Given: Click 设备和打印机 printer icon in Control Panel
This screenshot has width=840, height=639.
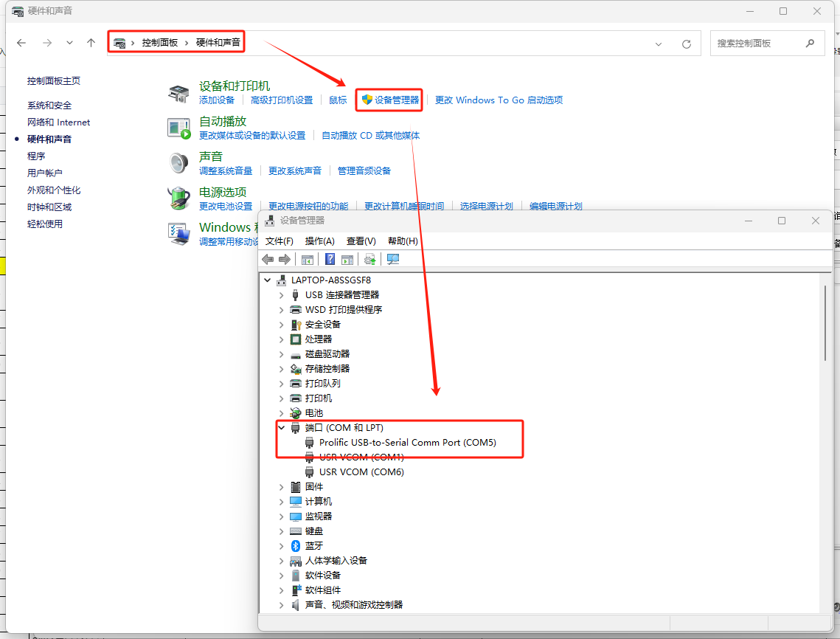Looking at the screenshot, I should pos(179,93).
